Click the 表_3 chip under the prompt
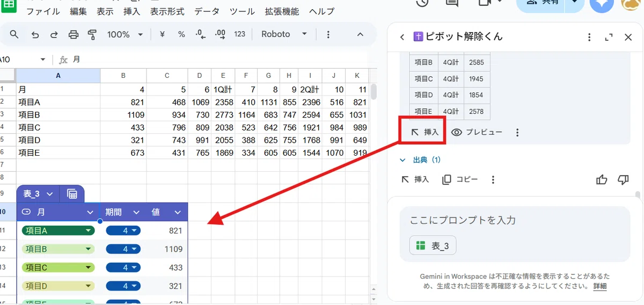 [x=433, y=246]
